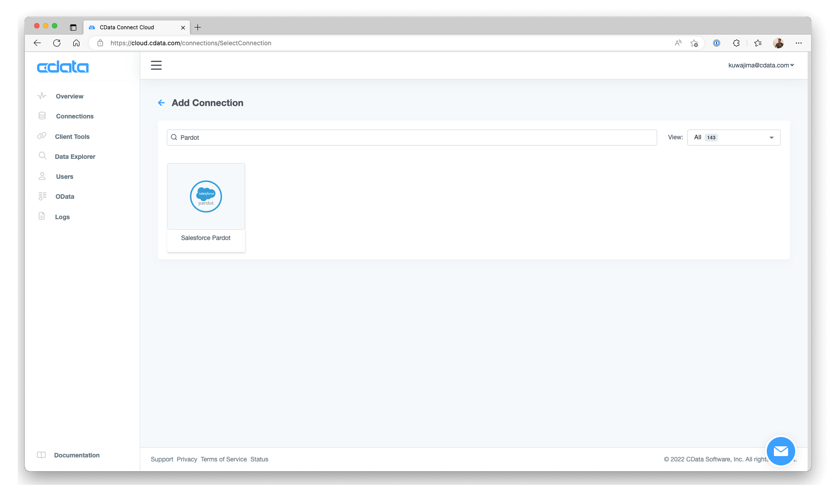Click the Users person icon
This screenshot has width=836, height=504.
(42, 176)
